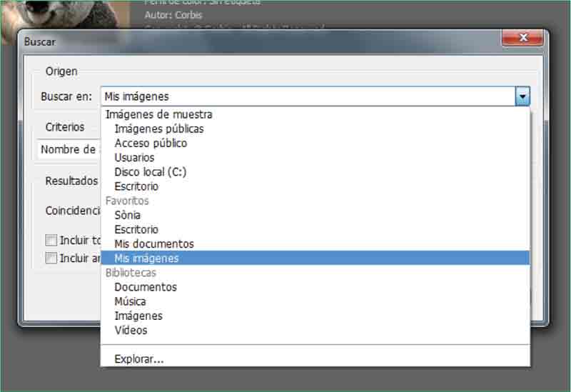This screenshot has width=571, height=392.
Task: Choose Imágenes públicas in dropdown list
Action: pyautogui.click(x=158, y=129)
